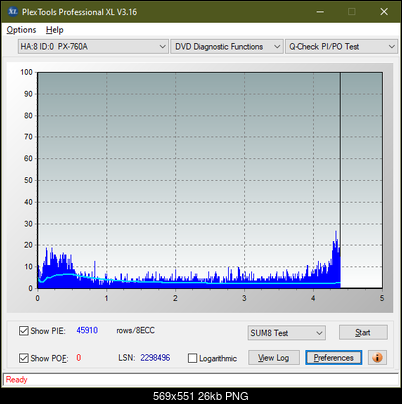This screenshot has height=404, width=402.
Task: Open the Q-Check PI/PO Test dropdown
Action: (341, 46)
